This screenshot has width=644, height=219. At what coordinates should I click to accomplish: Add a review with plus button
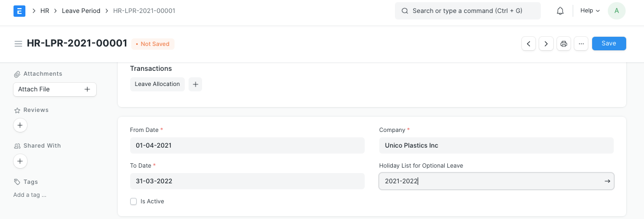pos(20,125)
